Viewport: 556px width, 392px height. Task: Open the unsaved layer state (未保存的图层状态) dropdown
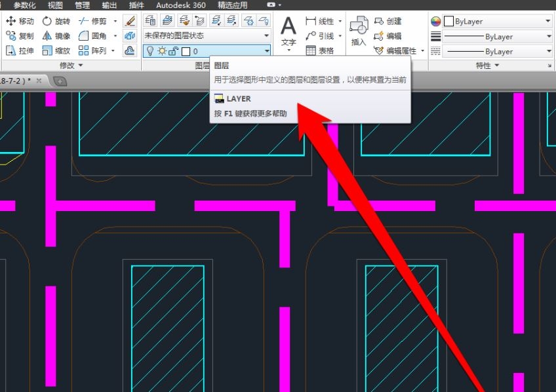207,35
